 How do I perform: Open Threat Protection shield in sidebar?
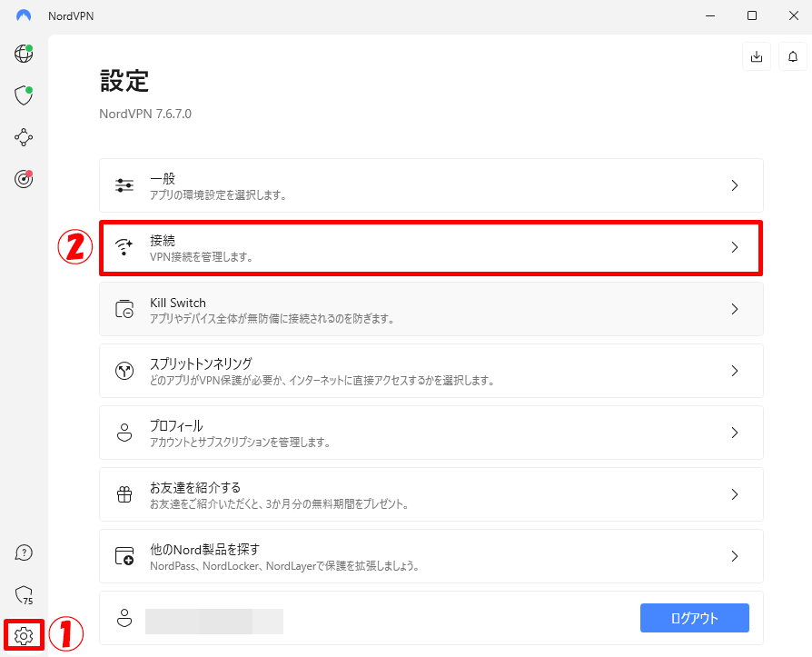pos(24,95)
